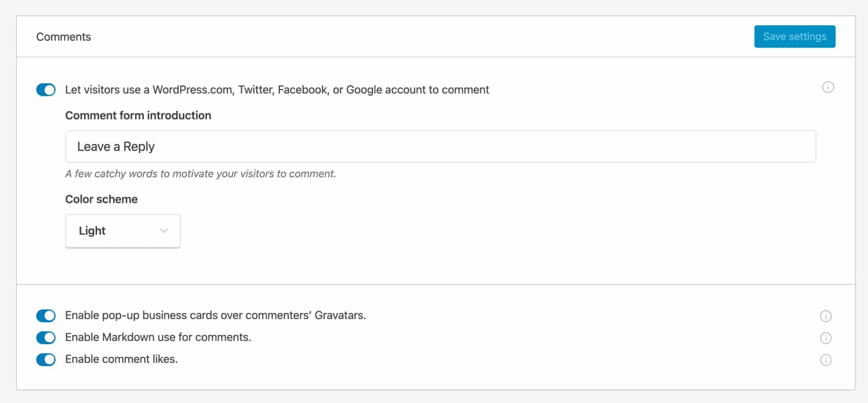Click the chevron on the Light selector

coord(164,231)
